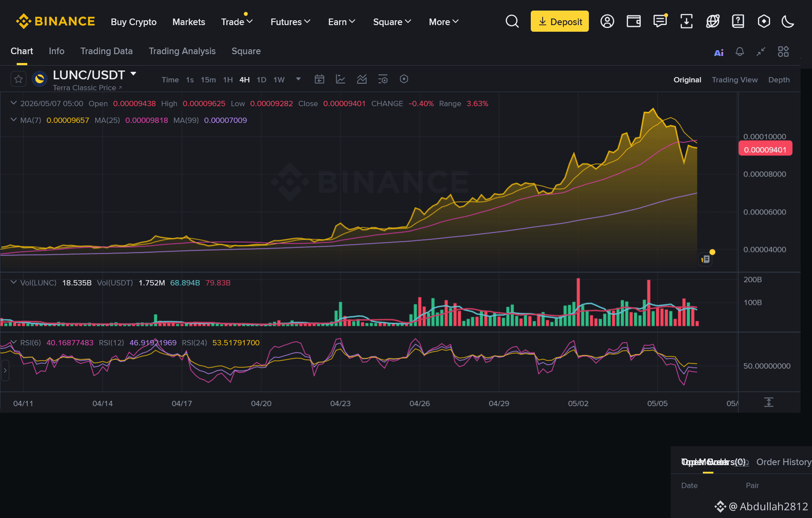Open the more time intervals dropdown
Viewport: 812px width, 518px height.
[x=298, y=79]
